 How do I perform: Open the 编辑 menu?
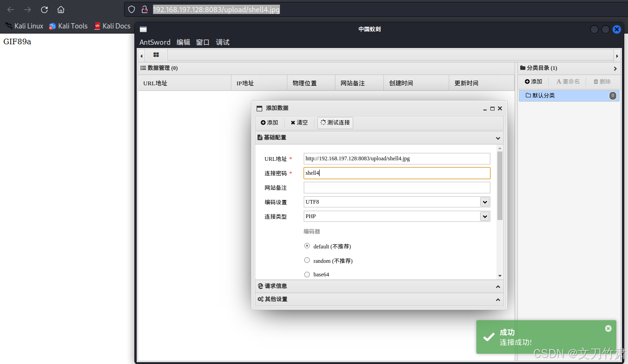[x=183, y=42]
